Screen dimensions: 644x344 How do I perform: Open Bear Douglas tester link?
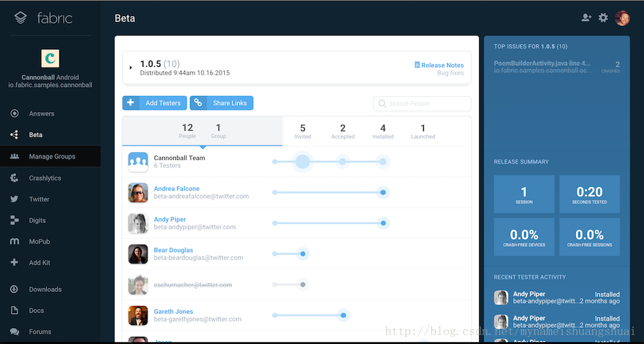coord(173,250)
